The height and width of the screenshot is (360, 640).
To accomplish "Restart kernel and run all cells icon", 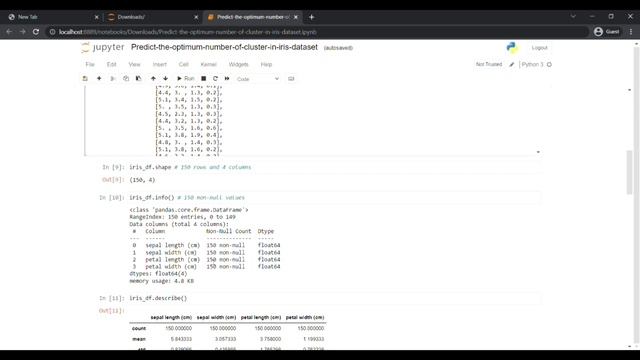I will click(227, 78).
